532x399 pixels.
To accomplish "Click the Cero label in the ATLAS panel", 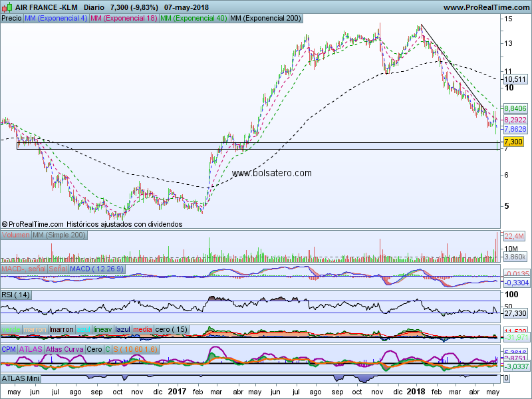I will click(94, 350).
